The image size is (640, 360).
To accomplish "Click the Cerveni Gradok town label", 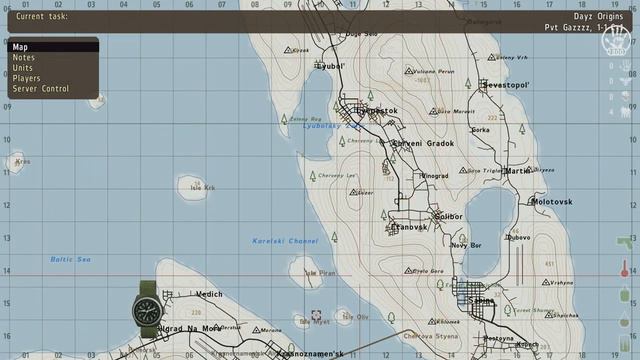I will [423, 143].
